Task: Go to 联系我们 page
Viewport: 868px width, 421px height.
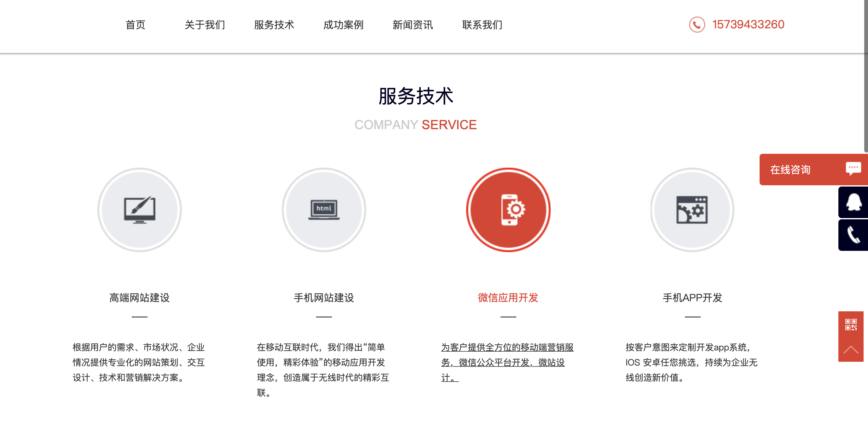Action: pyautogui.click(x=482, y=25)
